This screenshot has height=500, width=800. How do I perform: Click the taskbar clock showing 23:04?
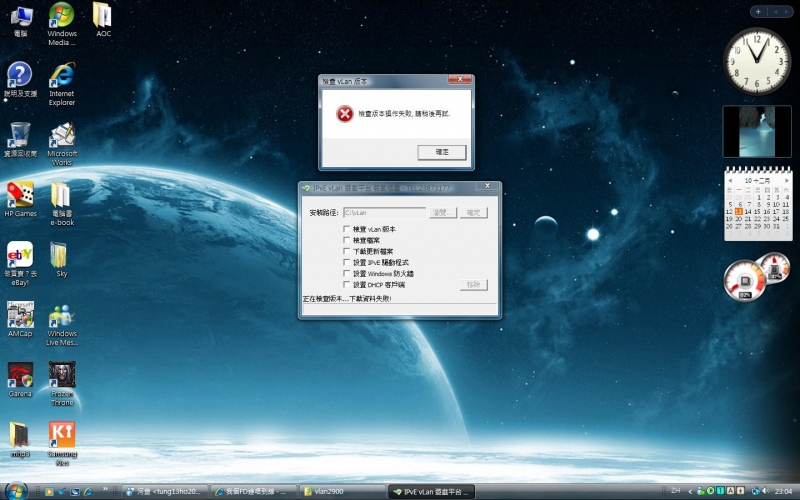pyautogui.click(x=784, y=491)
